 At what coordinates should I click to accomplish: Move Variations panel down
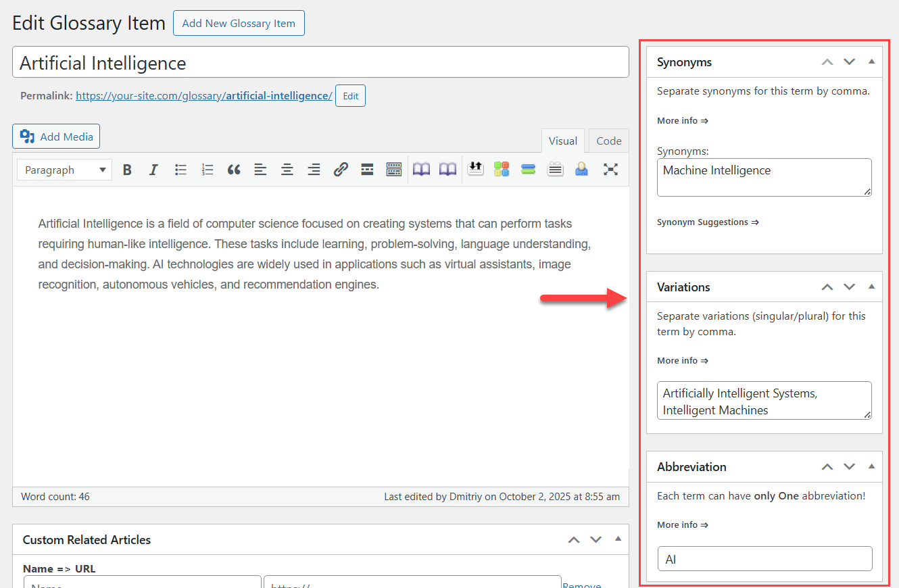[850, 287]
